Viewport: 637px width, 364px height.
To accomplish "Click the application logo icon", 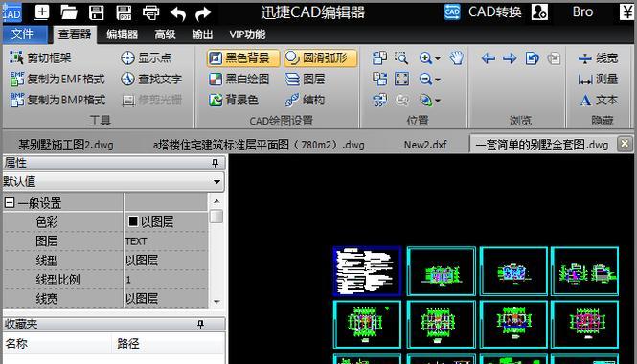I will click(11, 13).
